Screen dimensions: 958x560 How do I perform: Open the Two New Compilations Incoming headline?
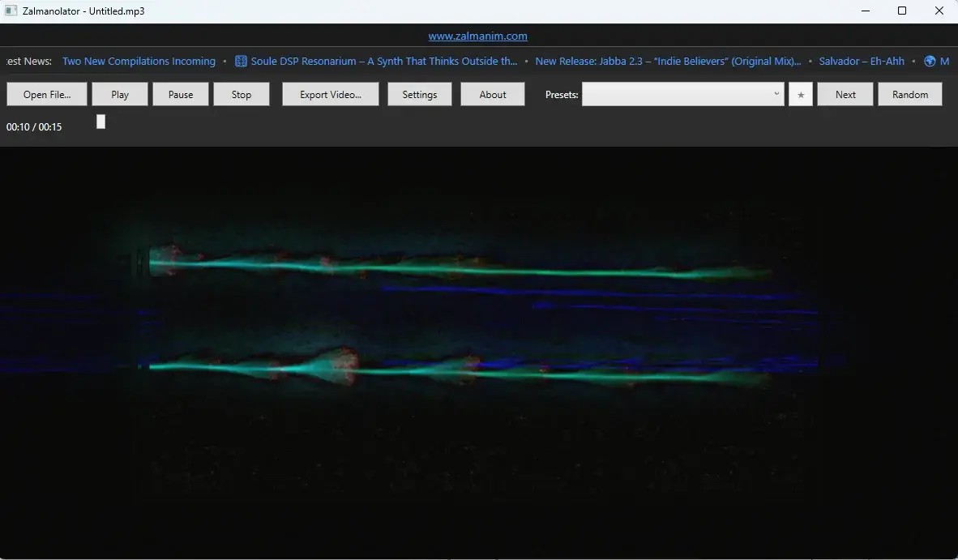point(139,62)
